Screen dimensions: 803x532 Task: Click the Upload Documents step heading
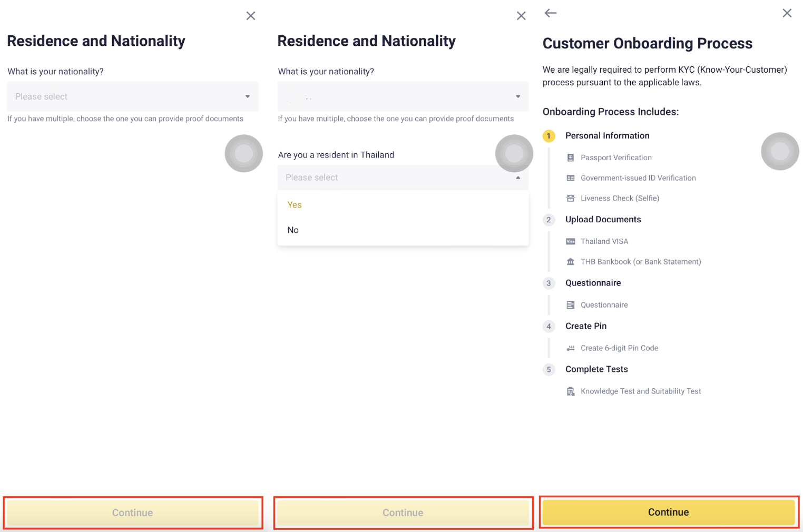point(603,220)
